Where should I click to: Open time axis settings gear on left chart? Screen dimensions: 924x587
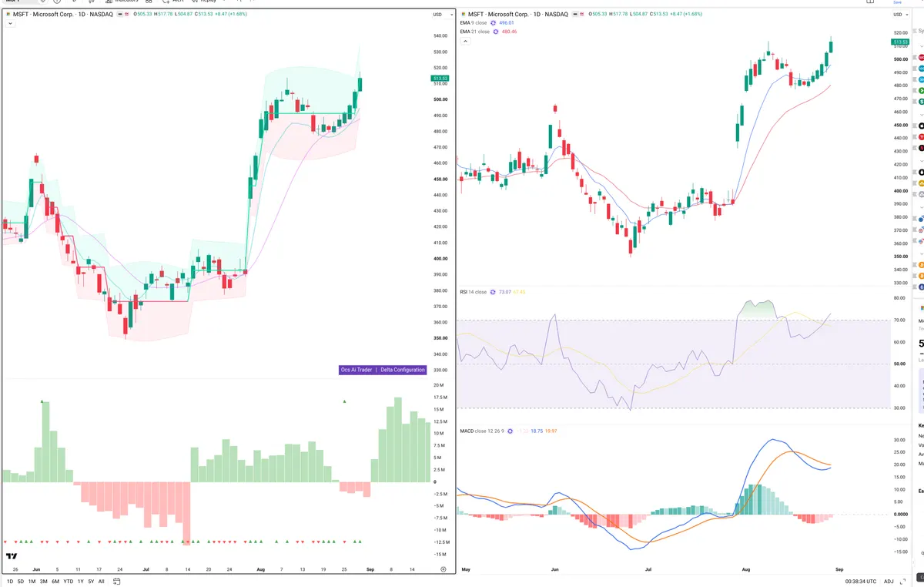tap(443, 569)
